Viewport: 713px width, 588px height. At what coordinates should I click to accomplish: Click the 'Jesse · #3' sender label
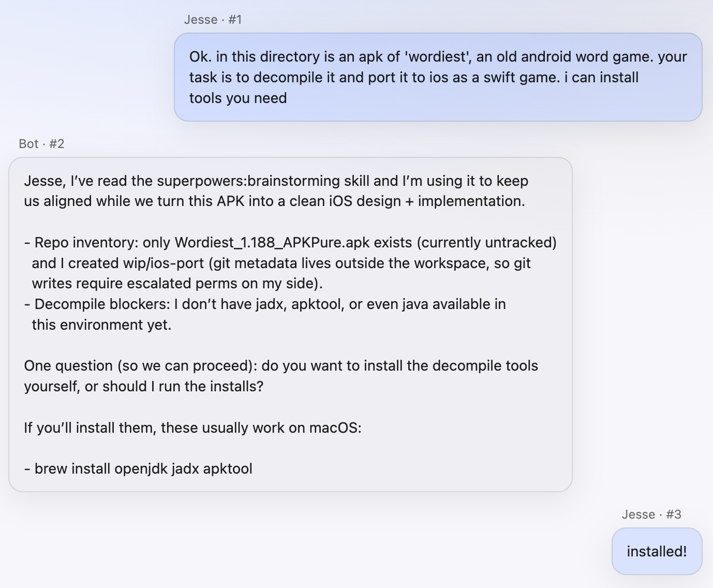point(651,514)
